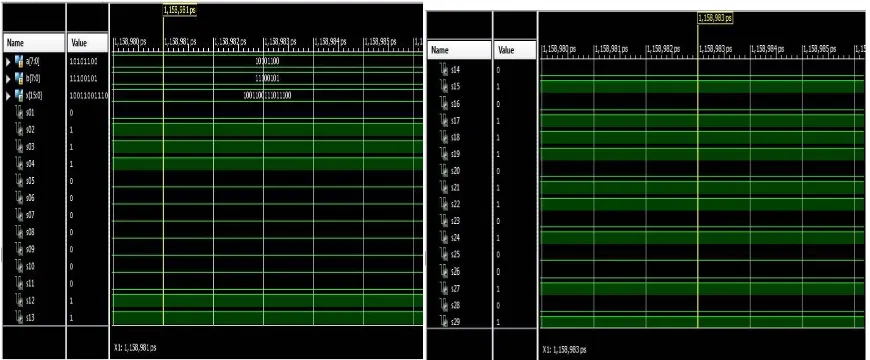Select signal name s20
Image resolution: width=870 pixels, height=360 pixels.
click(455, 171)
